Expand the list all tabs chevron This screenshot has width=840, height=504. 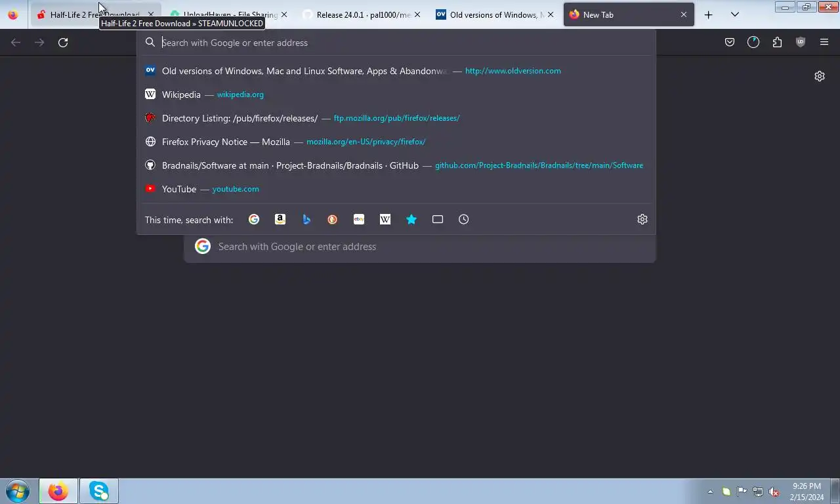tap(735, 14)
